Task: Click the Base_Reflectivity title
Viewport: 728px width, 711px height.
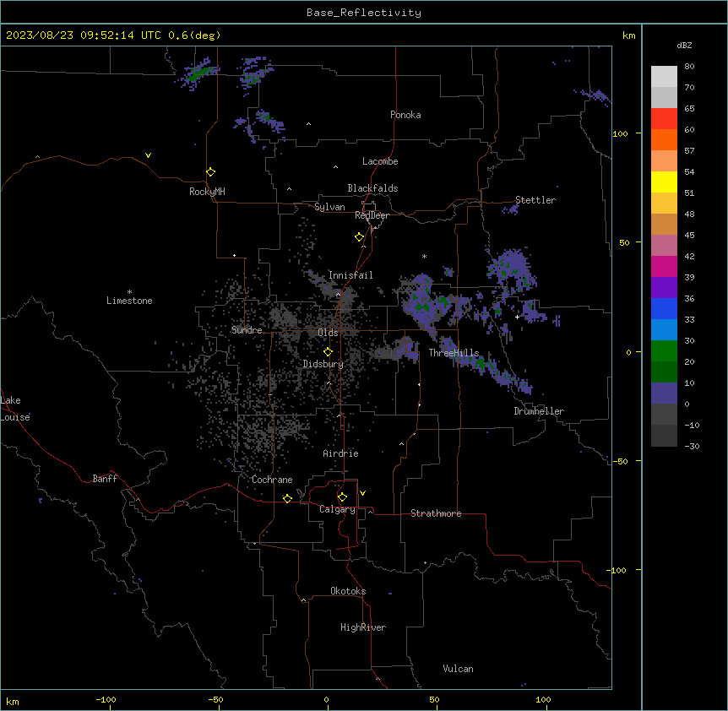Action: point(364,13)
